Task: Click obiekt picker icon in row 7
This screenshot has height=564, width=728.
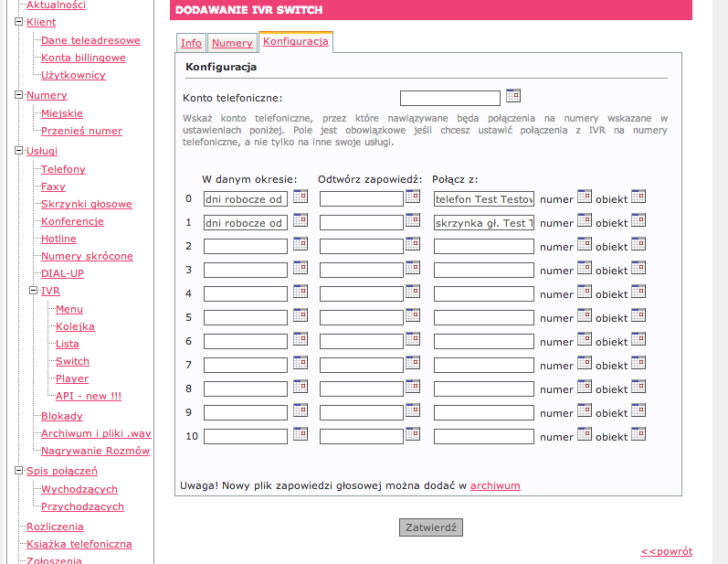Action: pyautogui.click(x=638, y=362)
